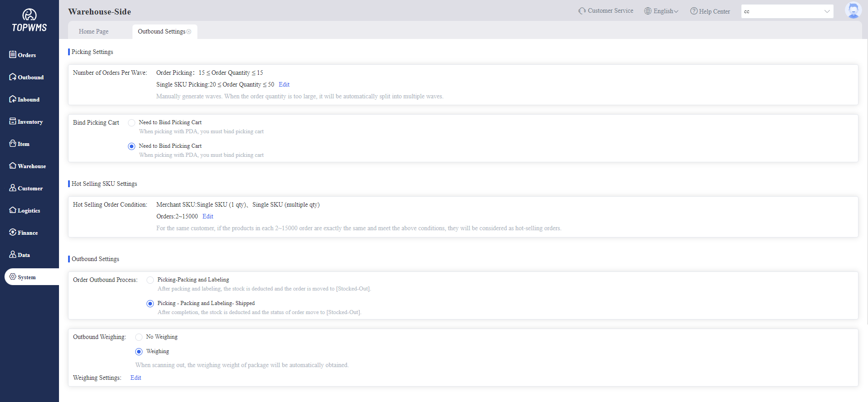Select the first Need to Bind Picking Cart option
Viewport: 868px width, 402px height.
[x=132, y=123]
